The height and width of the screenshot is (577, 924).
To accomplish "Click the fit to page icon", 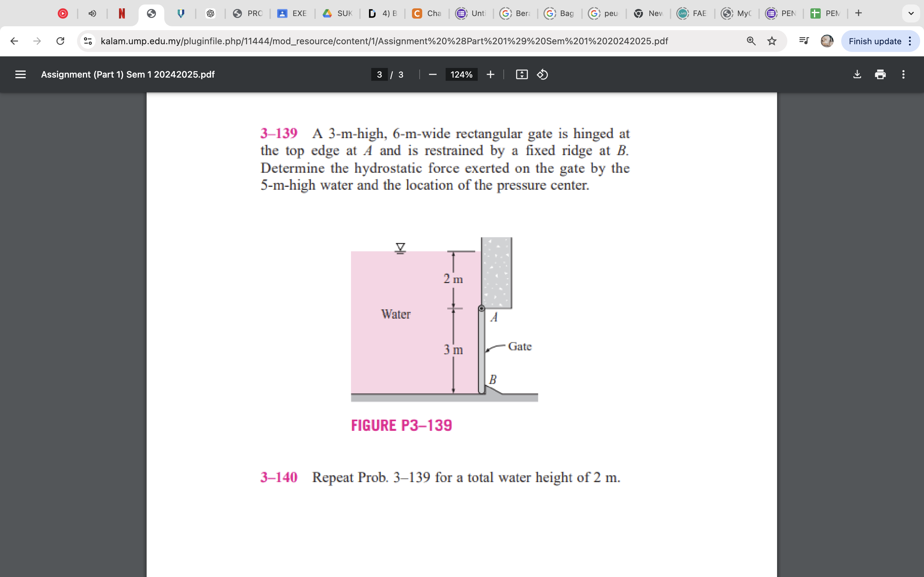I will 522,74.
